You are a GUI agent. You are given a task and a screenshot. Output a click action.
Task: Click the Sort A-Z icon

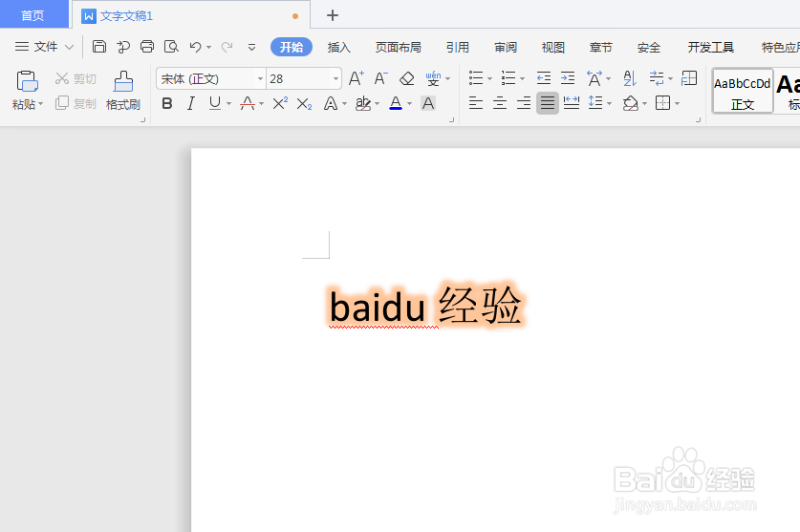[630, 78]
